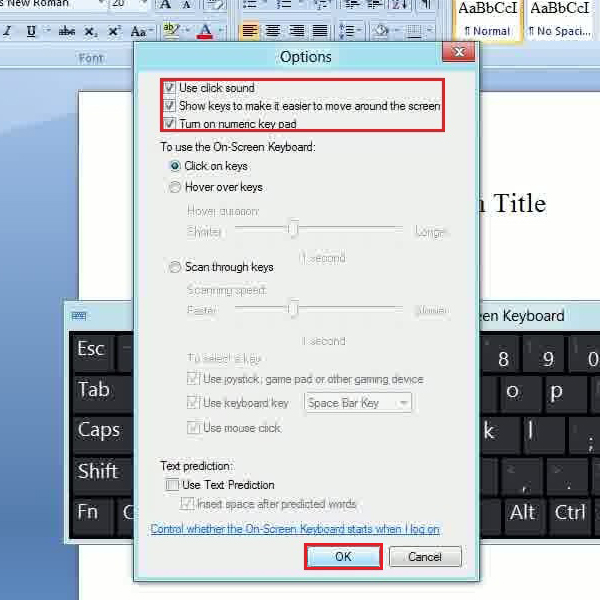Open the highlight color dropdown arrow
Screen dimensions: 600x600
(187, 30)
